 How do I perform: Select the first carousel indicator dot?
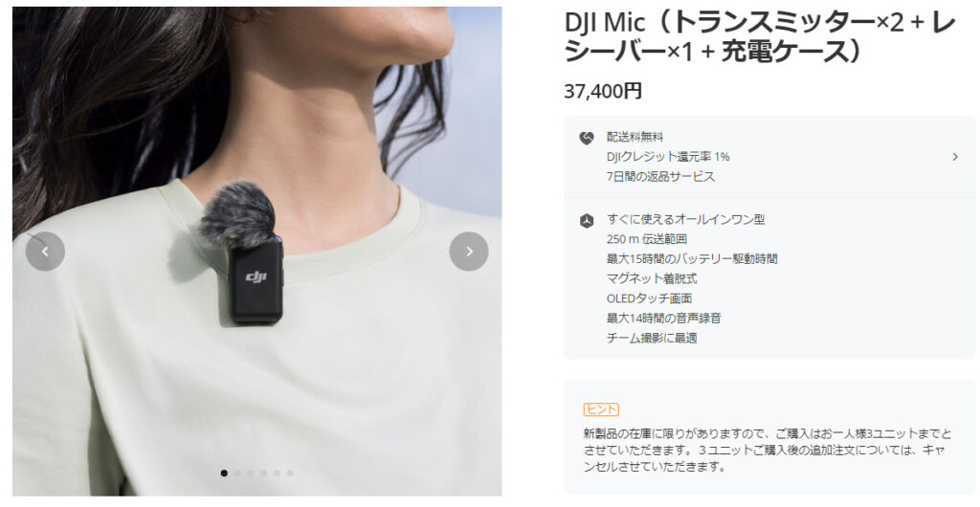[224, 474]
